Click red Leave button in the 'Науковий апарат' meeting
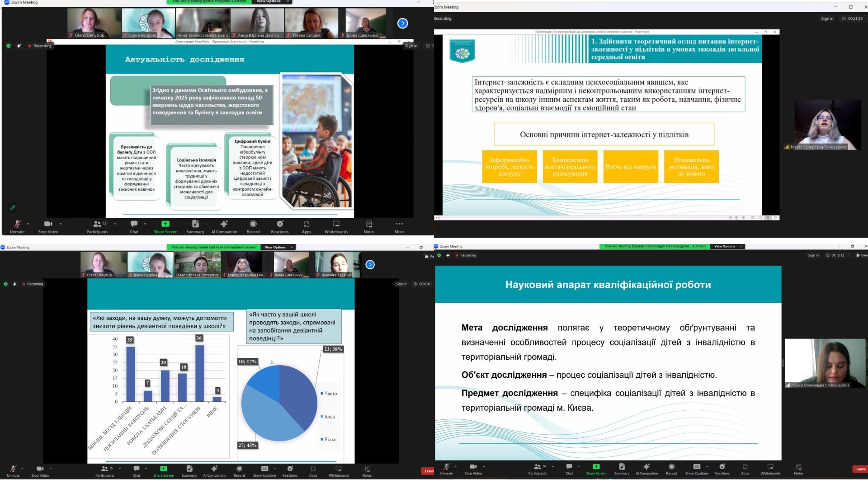The image size is (868, 488). [x=860, y=469]
